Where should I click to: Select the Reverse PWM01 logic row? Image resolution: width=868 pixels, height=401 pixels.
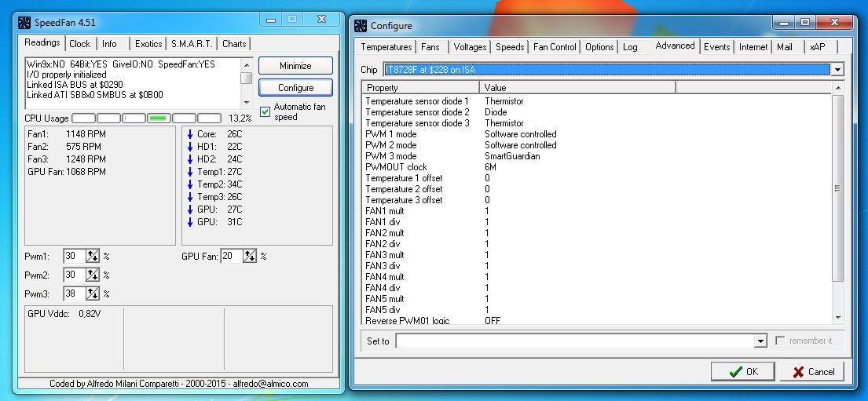(597, 320)
